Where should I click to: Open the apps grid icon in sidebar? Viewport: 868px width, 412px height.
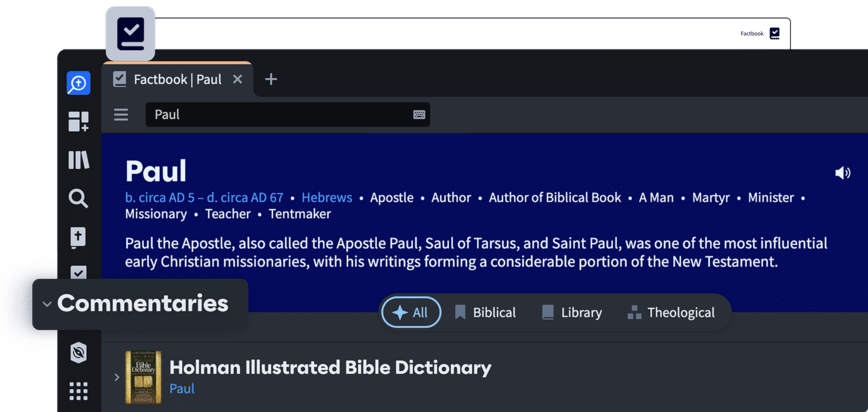(x=78, y=391)
